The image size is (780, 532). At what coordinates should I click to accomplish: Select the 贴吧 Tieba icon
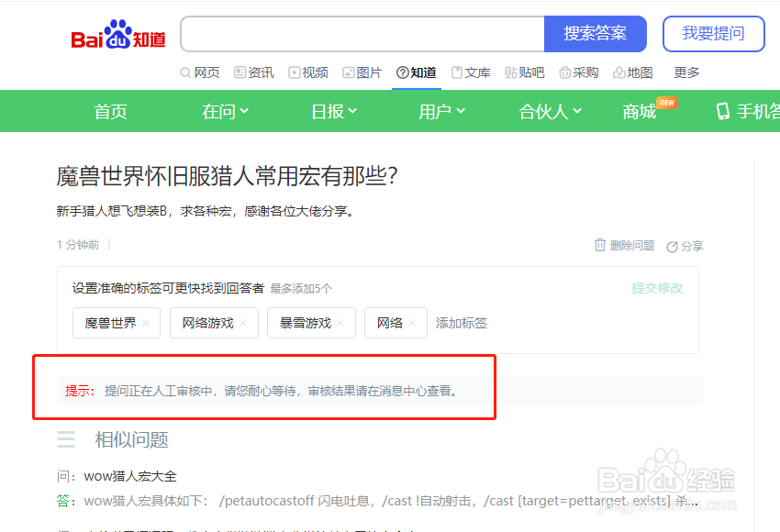point(511,72)
